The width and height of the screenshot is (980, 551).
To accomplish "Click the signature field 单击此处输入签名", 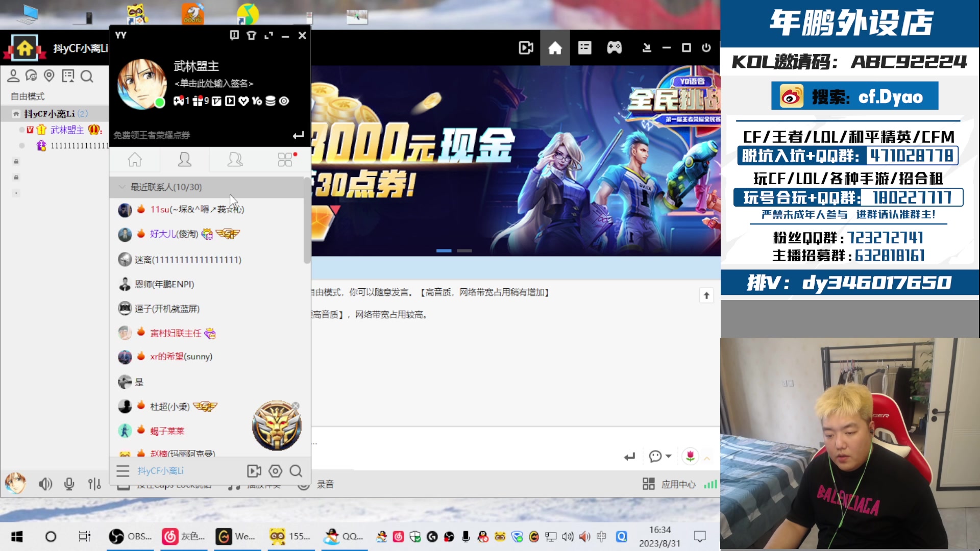I will point(214,83).
